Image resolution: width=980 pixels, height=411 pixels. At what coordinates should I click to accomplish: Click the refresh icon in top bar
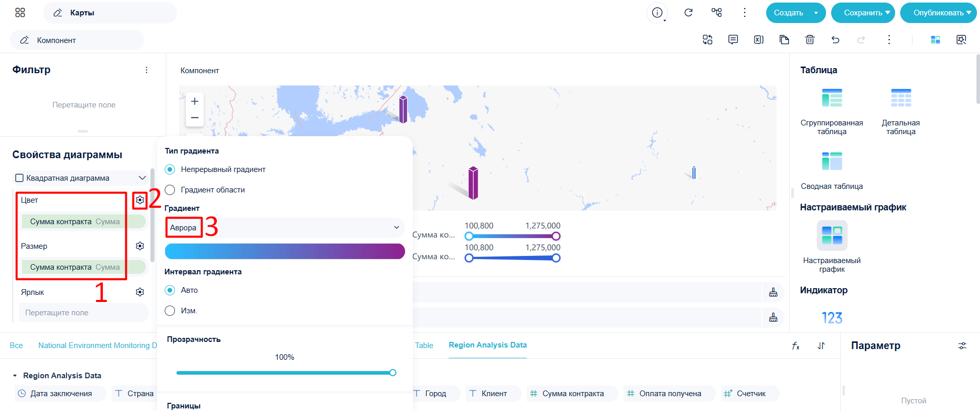click(x=688, y=13)
